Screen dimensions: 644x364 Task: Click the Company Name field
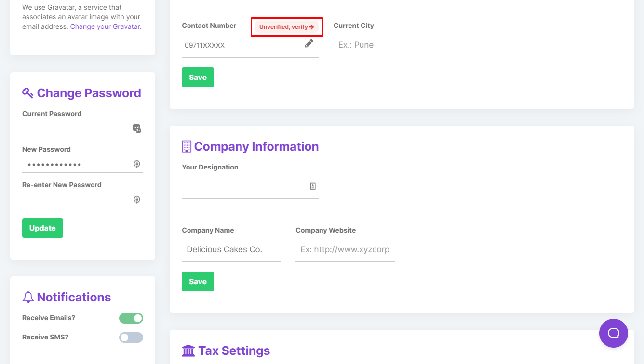tap(231, 250)
